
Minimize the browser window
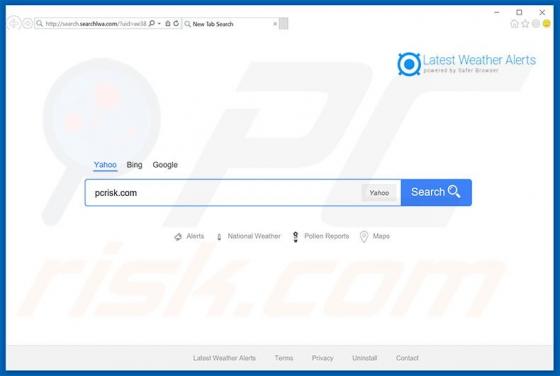point(497,12)
